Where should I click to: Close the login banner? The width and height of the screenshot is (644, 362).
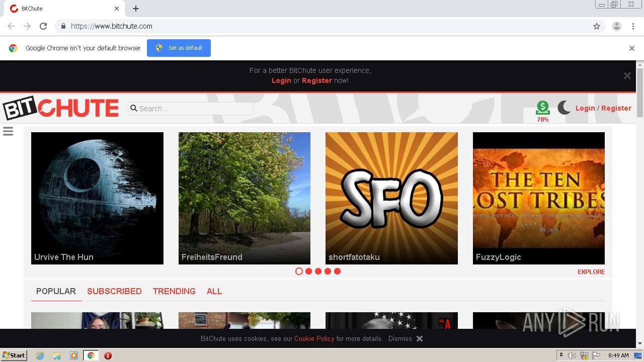pos(627,75)
